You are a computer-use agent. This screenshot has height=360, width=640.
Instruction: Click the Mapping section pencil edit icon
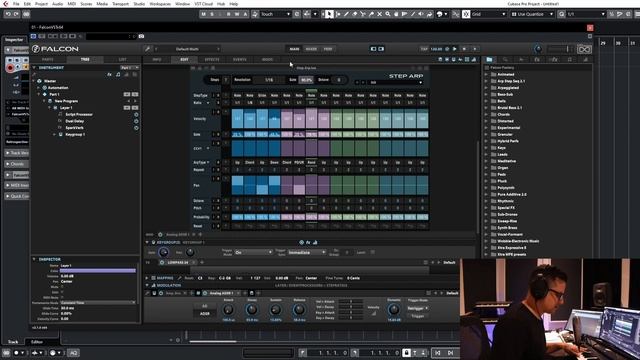[x=179, y=278]
